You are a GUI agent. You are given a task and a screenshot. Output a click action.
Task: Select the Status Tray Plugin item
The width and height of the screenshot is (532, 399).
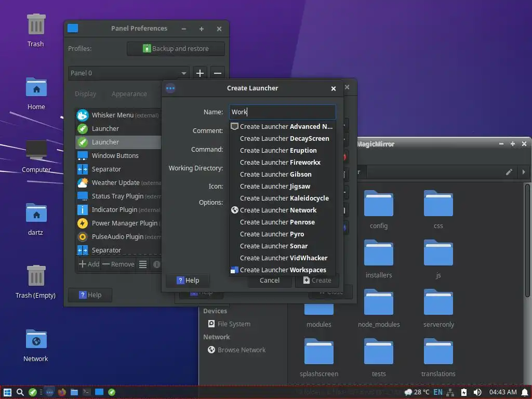coord(118,196)
